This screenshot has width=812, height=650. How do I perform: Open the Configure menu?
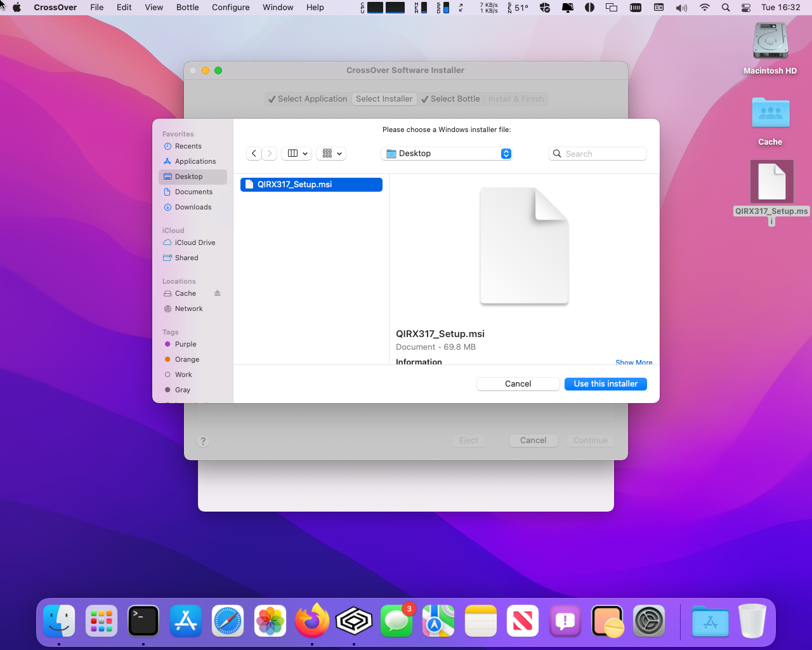231,8
